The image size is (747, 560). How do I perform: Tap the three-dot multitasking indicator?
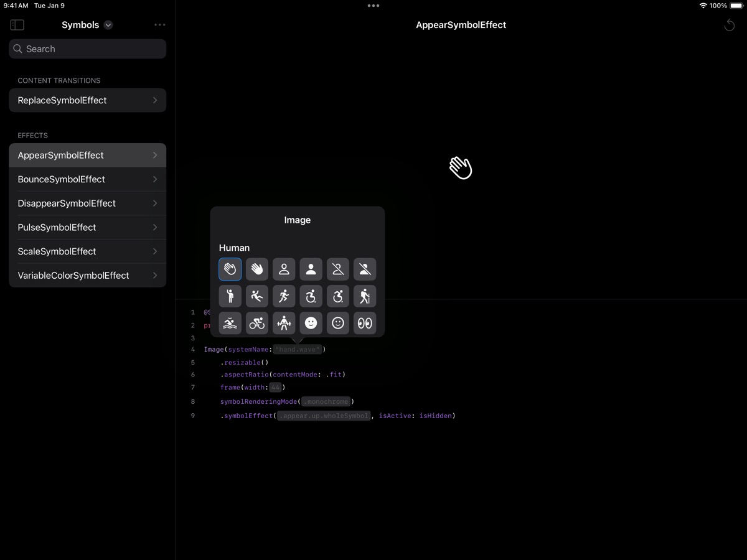(x=374, y=6)
